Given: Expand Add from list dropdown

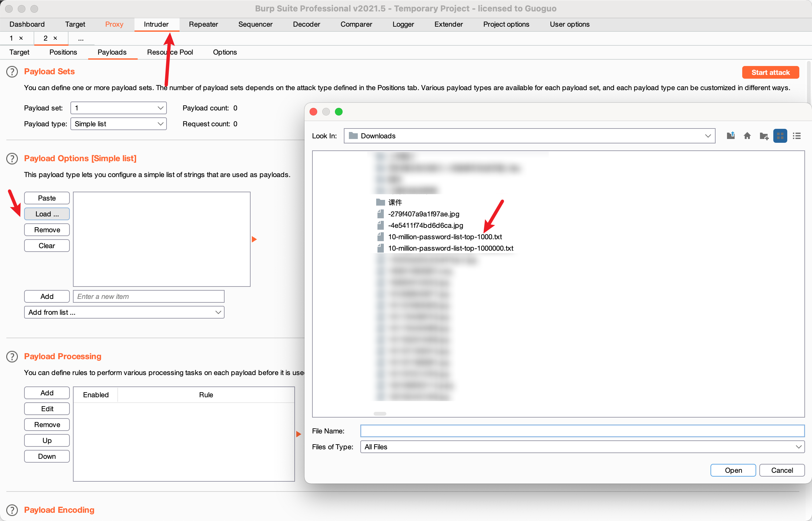Looking at the screenshot, I should [124, 312].
